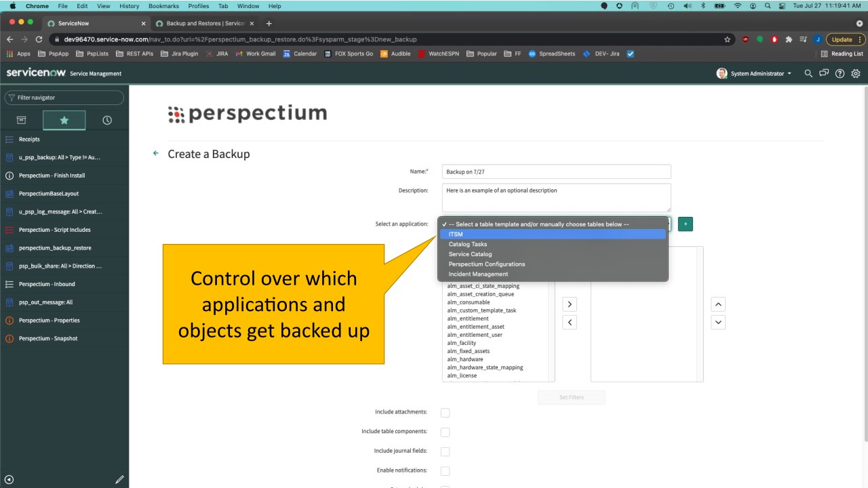Image resolution: width=868 pixels, height=488 pixels.
Task: Select alm_fixed_assets in table list
Action: (x=469, y=351)
